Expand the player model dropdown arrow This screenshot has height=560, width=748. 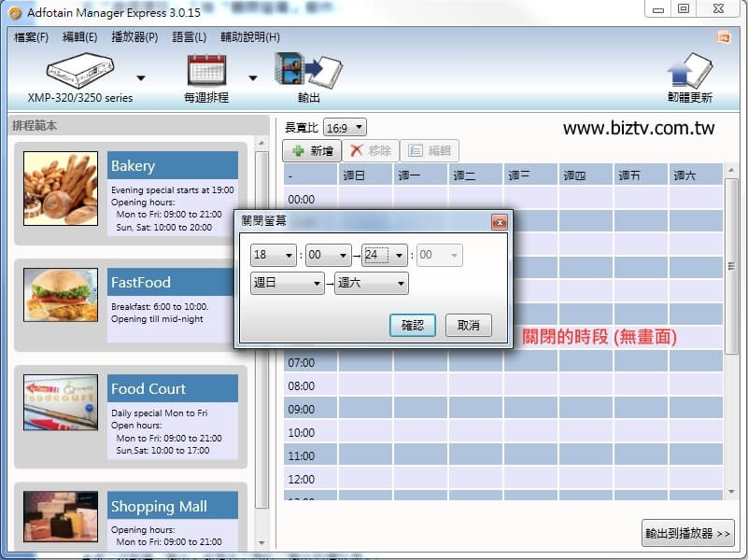pyautogui.click(x=141, y=78)
